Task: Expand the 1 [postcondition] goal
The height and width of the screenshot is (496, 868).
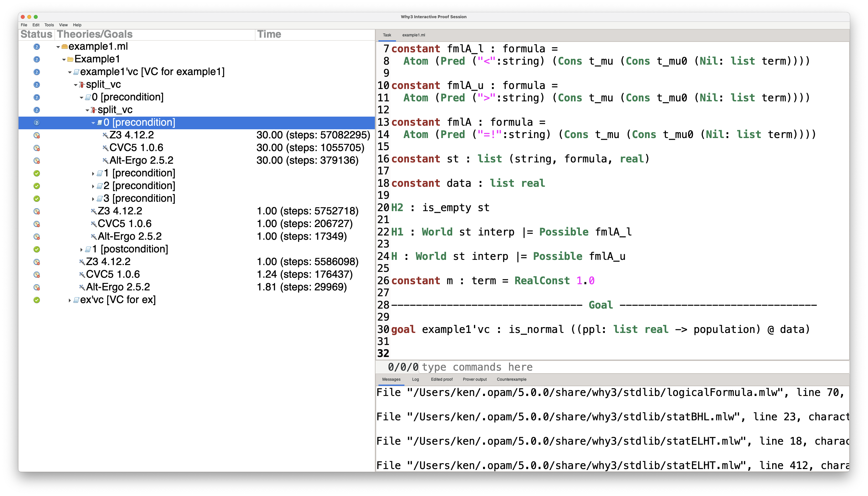Action: (x=81, y=249)
